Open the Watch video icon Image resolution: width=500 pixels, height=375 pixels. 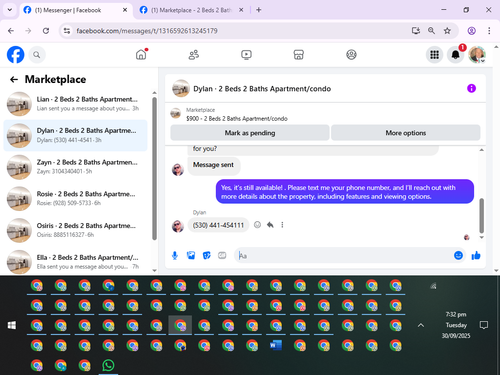click(x=246, y=55)
